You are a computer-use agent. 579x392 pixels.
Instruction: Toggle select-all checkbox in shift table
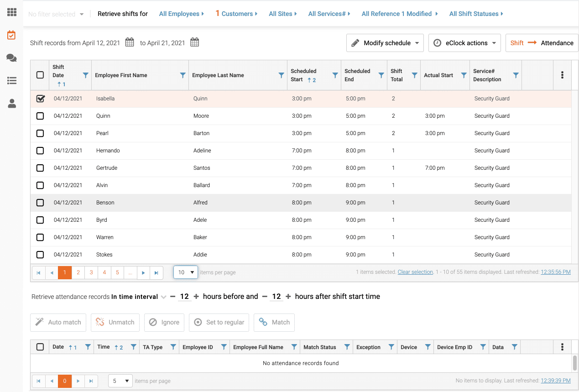[x=40, y=75]
